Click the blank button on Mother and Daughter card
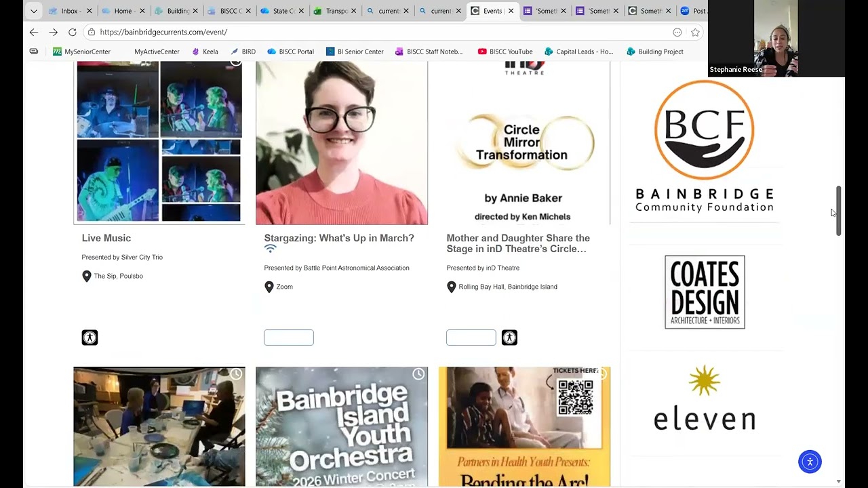The width and height of the screenshot is (868, 488). tap(471, 338)
